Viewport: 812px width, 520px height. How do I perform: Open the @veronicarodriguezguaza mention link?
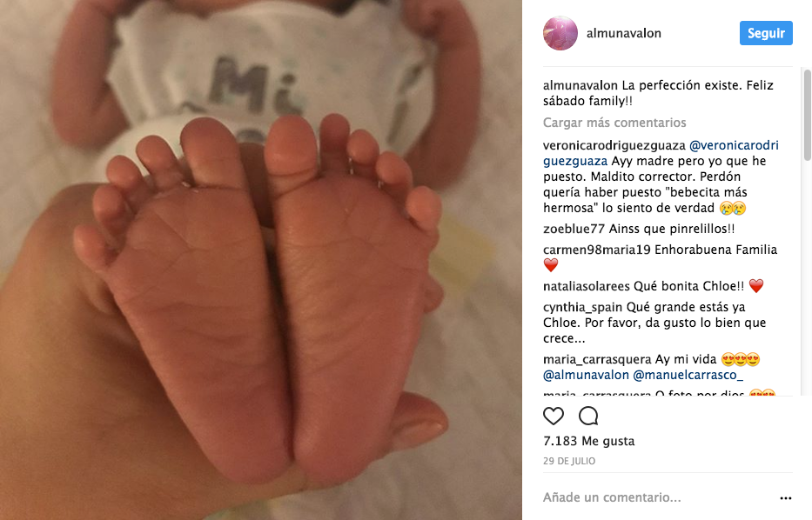pyautogui.click(x=661, y=153)
